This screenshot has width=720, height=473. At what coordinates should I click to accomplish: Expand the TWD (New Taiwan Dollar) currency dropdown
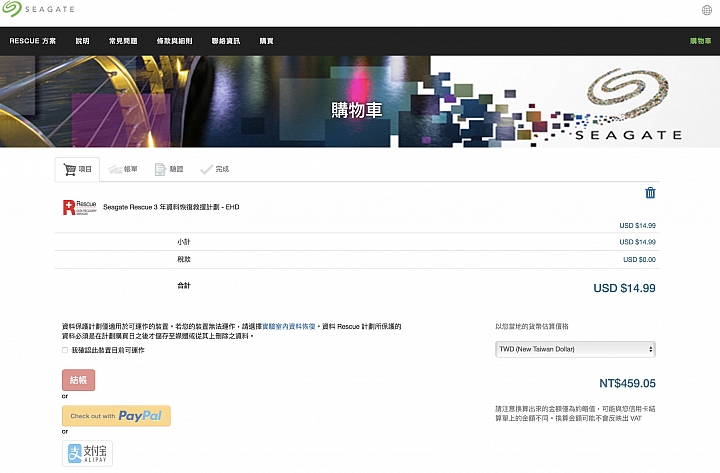pos(575,349)
